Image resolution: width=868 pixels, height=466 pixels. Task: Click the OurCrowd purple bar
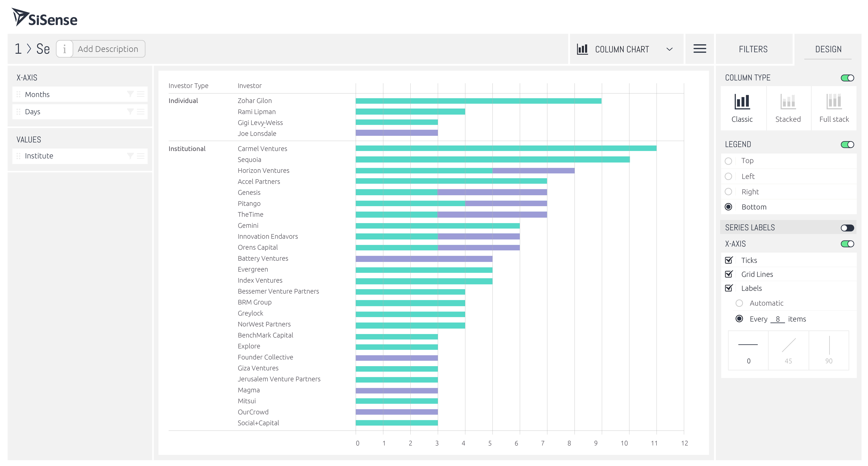[x=397, y=412]
